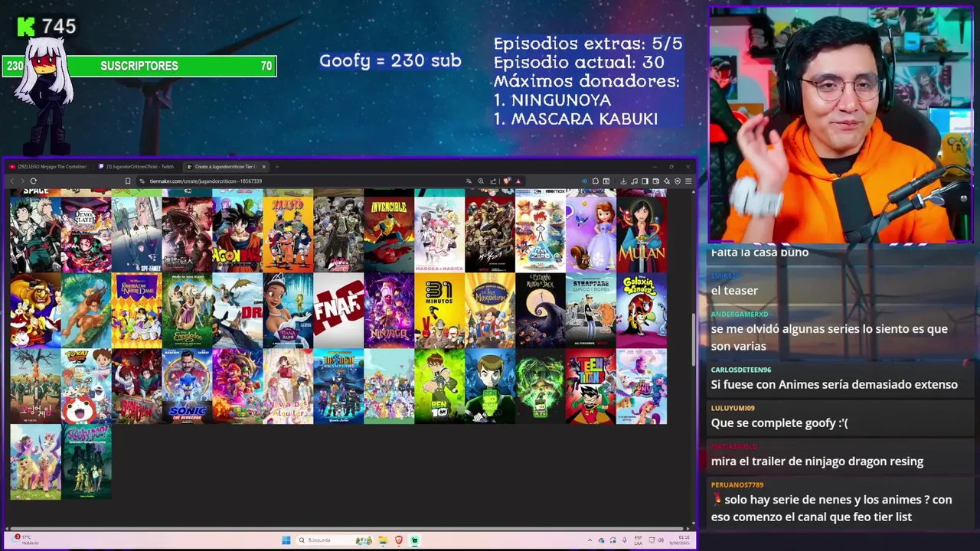
Task: Click the page vertical scrollbar
Action: (694, 341)
